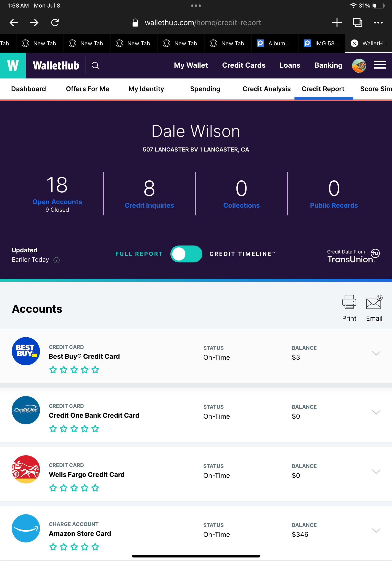Click the Credit One Bank logo icon

pos(26,410)
